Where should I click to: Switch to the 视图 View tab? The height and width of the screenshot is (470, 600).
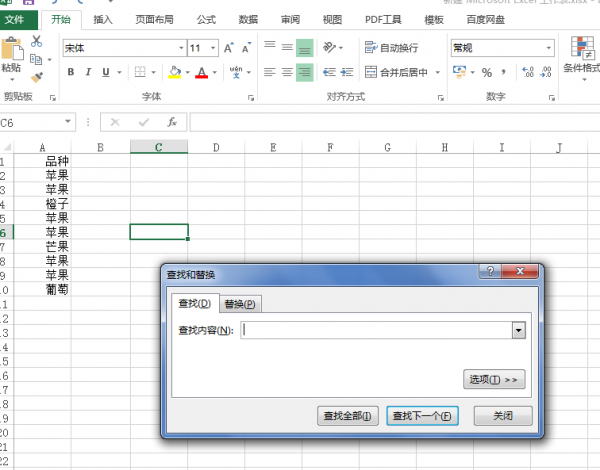tap(332, 20)
